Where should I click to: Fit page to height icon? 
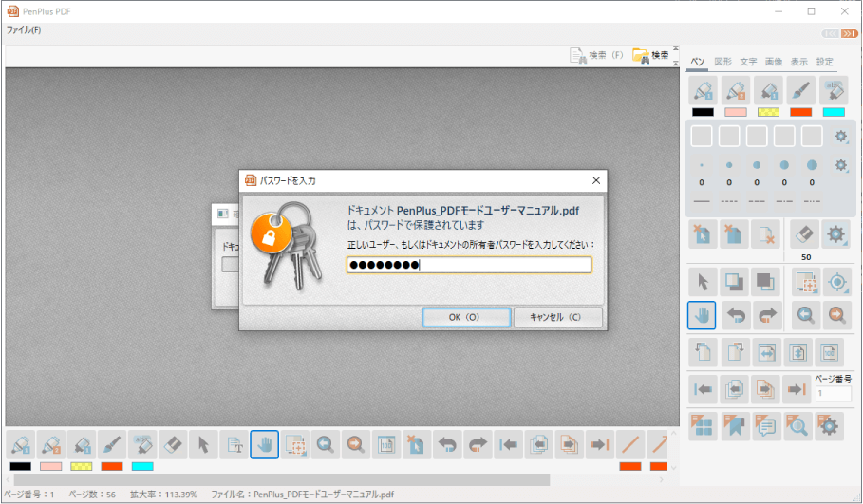pyautogui.click(x=797, y=353)
